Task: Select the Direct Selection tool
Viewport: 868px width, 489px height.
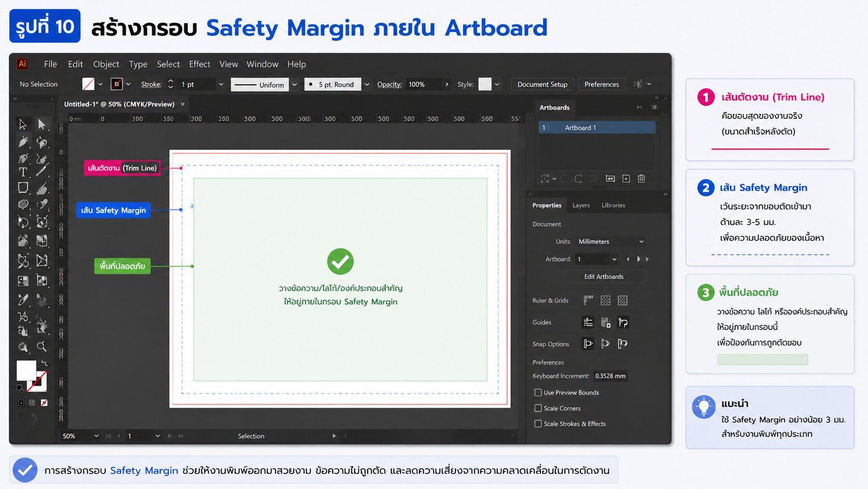Action: click(x=42, y=124)
